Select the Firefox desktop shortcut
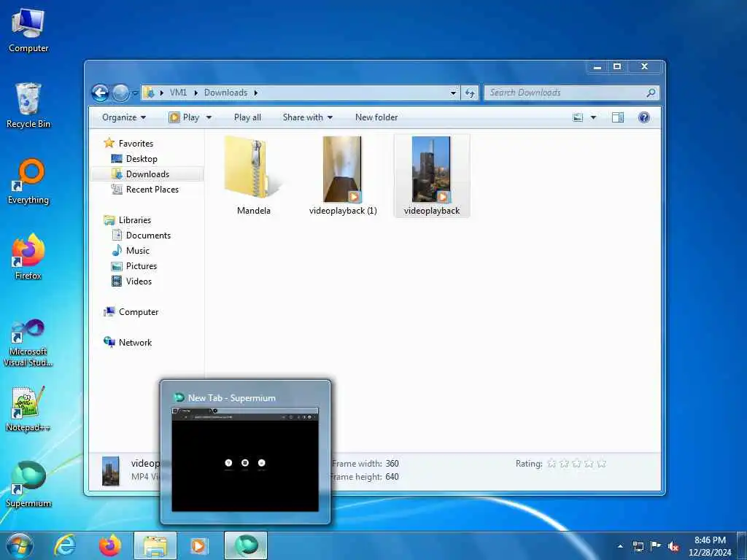 click(28, 257)
